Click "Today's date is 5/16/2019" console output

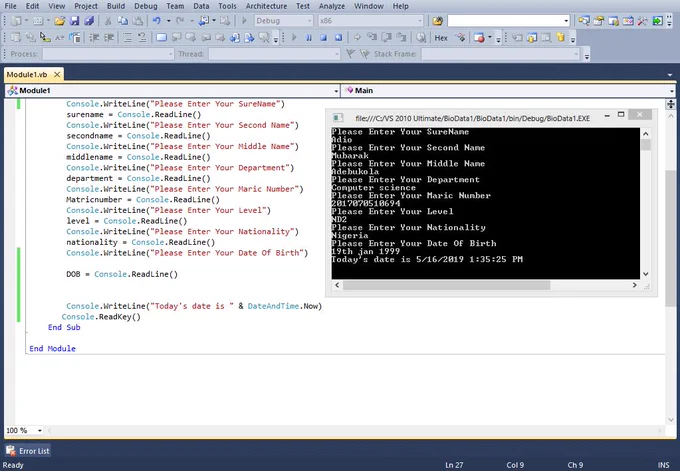click(x=398, y=259)
